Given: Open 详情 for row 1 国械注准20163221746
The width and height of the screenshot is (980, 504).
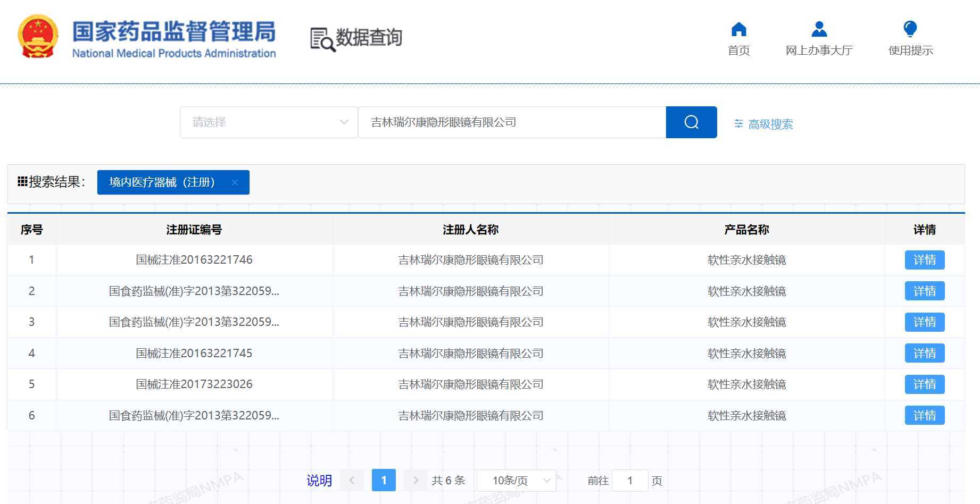Looking at the screenshot, I should [x=925, y=260].
